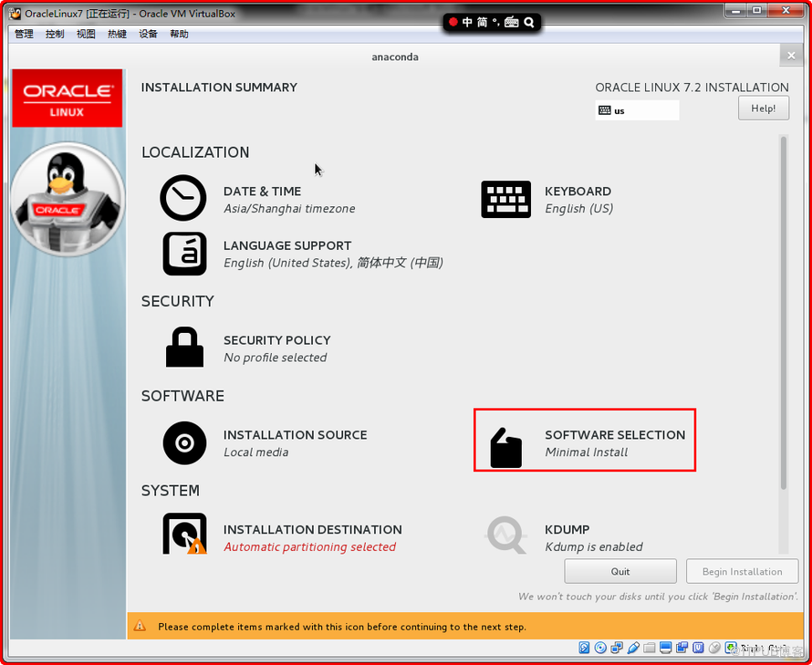Click the us keyboard layout indicator
The image size is (812, 665).
tap(637, 110)
